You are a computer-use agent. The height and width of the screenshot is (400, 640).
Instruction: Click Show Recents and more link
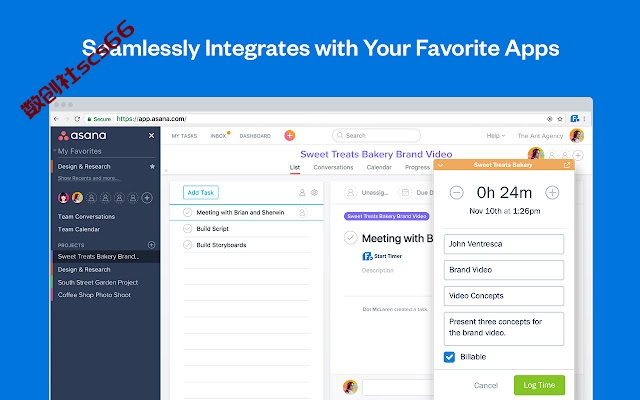[x=89, y=178]
